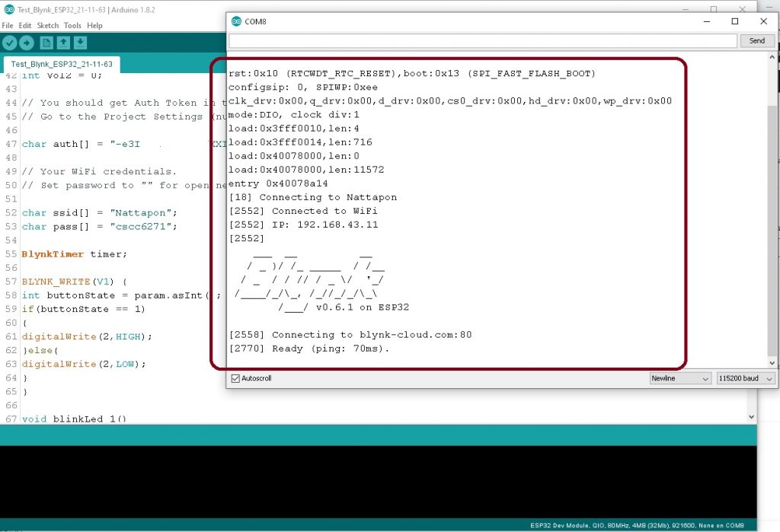Click the Save sketch icon
The image size is (780, 532).
coord(80,43)
